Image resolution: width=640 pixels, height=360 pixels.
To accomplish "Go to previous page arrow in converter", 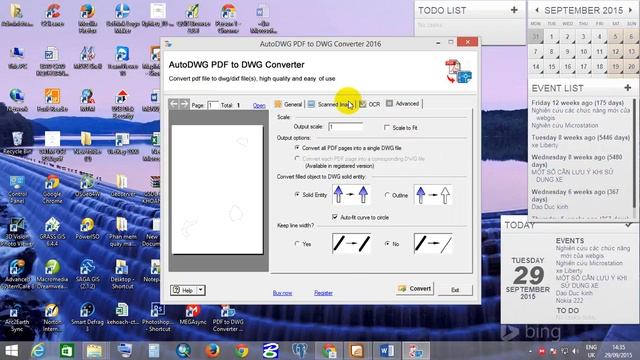I will (174, 104).
